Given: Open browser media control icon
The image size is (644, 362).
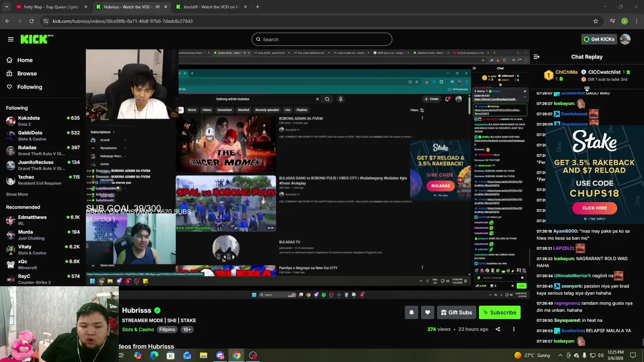Looking at the screenshot, I should pyautogui.click(x=612, y=21).
